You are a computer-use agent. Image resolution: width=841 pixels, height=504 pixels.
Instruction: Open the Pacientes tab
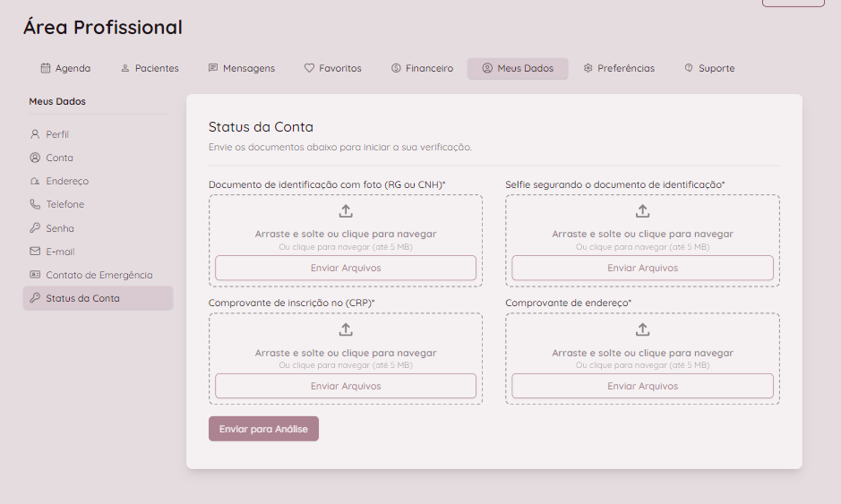point(150,68)
